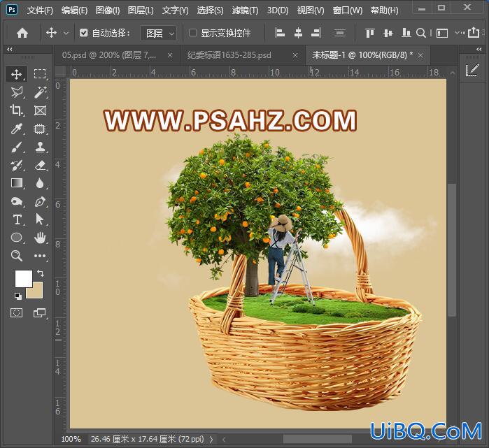Open the edit toolbar three-dots menu
The height and width of the screenshot is (448, 489).
[x=40, y=256]
